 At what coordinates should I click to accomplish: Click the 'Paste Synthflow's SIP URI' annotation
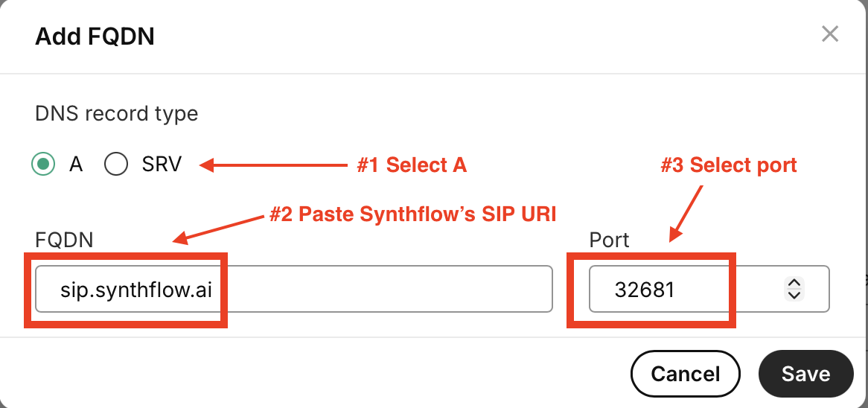tap(412, 214)
